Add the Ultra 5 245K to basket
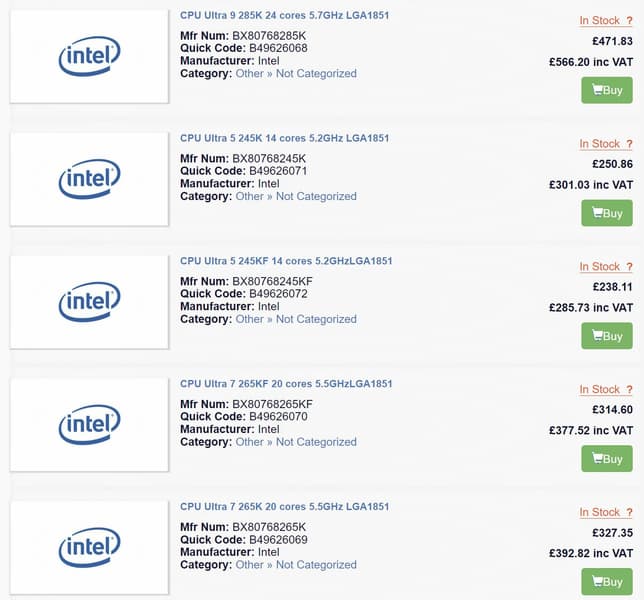This screenshot has height=600, width=644. [607, 213]
